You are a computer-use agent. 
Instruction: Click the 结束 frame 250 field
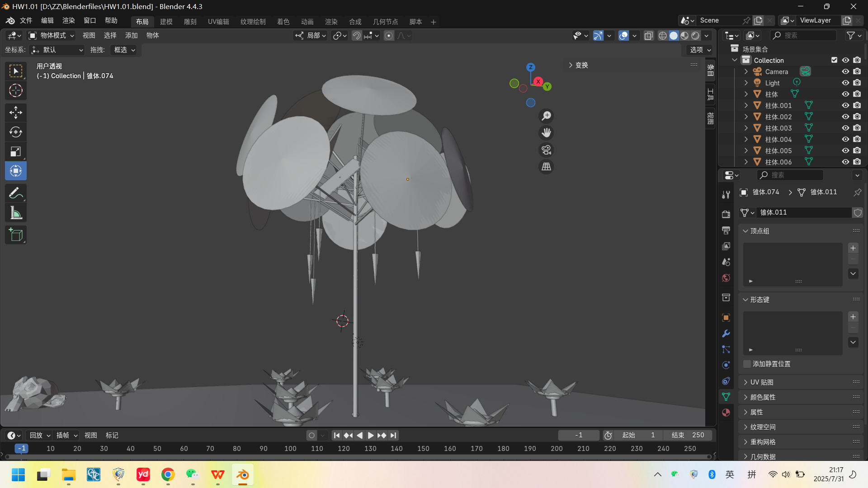click(688, 435)
